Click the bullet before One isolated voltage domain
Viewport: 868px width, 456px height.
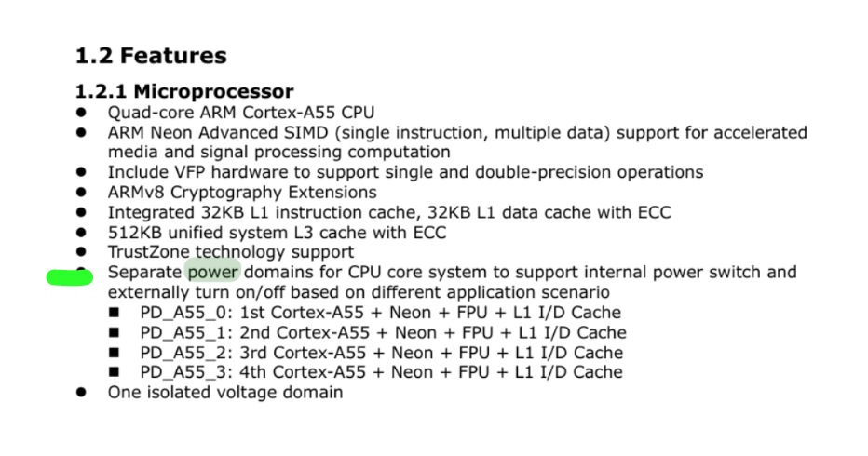click(x=81, y=392)
